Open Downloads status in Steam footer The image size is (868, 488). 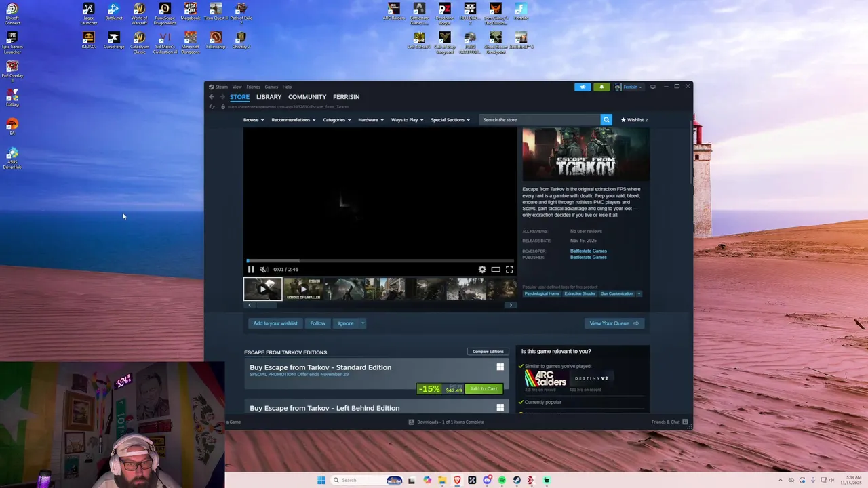coord(446,422)
